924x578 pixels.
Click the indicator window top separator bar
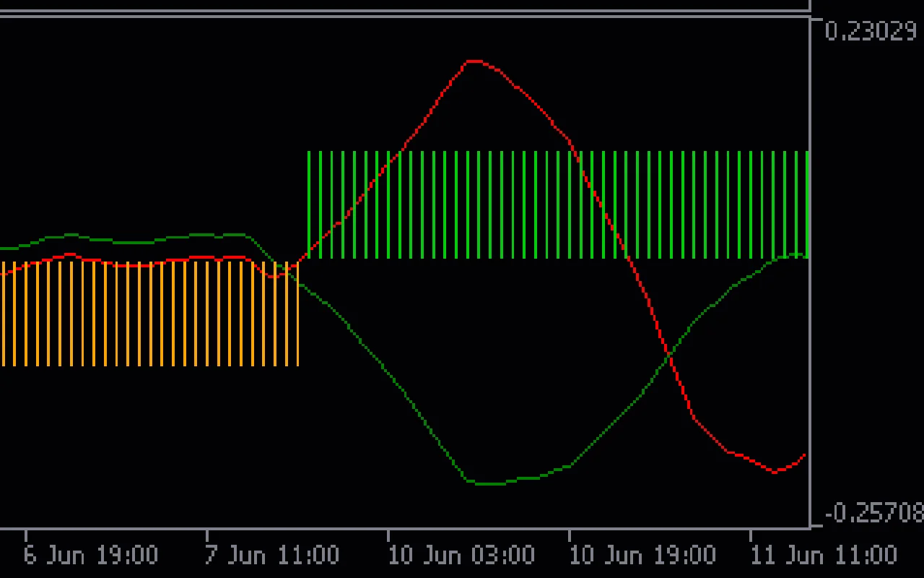click(404, 12)
